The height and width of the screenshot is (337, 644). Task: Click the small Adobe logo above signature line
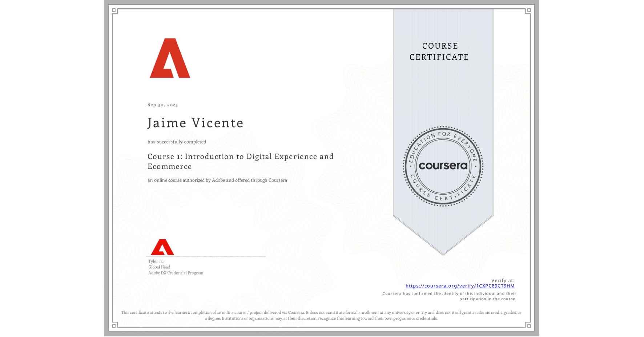[x=162, y=247]
